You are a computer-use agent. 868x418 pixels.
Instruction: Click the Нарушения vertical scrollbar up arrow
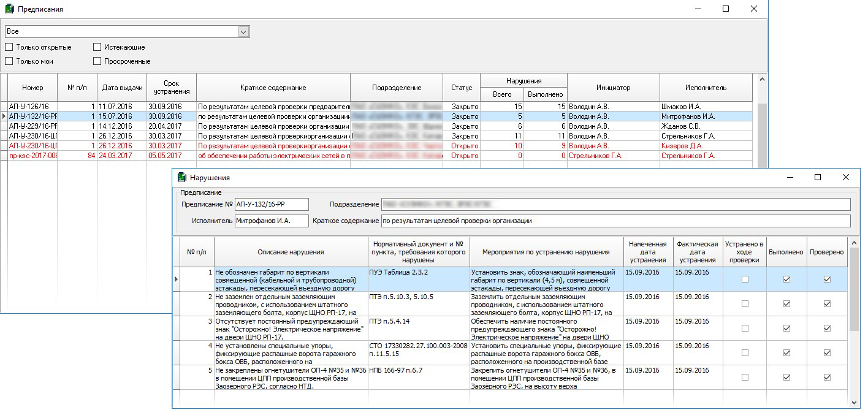(855, 242)
